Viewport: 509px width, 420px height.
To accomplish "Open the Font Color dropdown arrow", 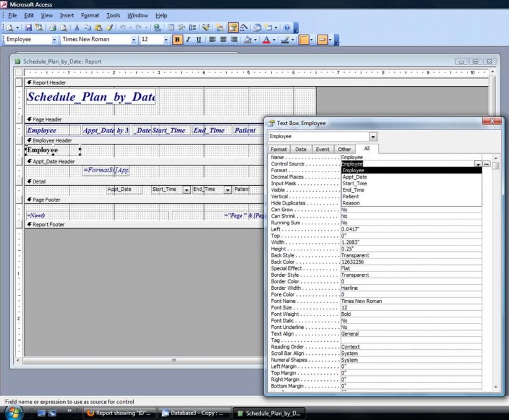I will (x=273, y=40).
